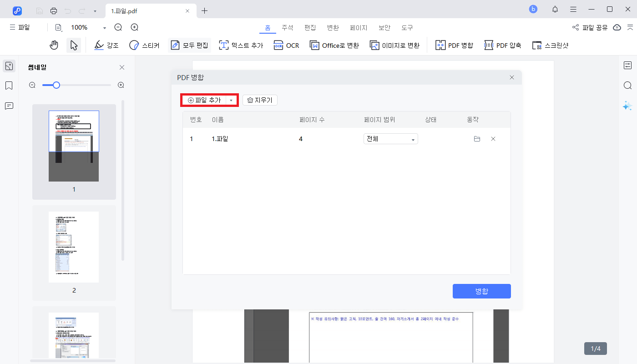Shrink thumbnails with minus magnifier
This screenshot has height=364, width=637.
click(32, 85)
